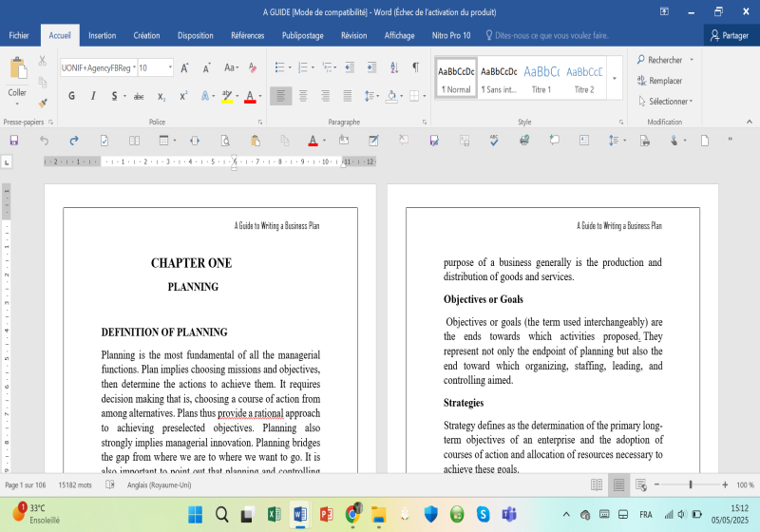Align text right

point(325,96)
